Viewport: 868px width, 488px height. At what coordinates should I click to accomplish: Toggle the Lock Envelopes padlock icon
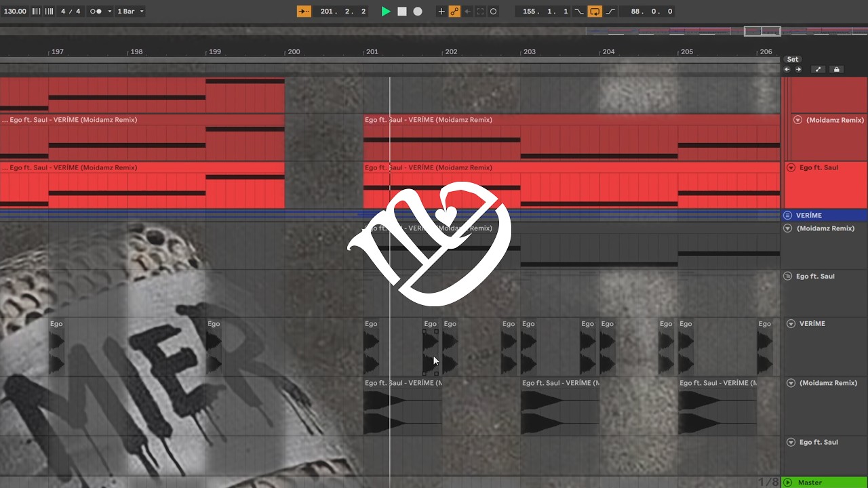836,69
